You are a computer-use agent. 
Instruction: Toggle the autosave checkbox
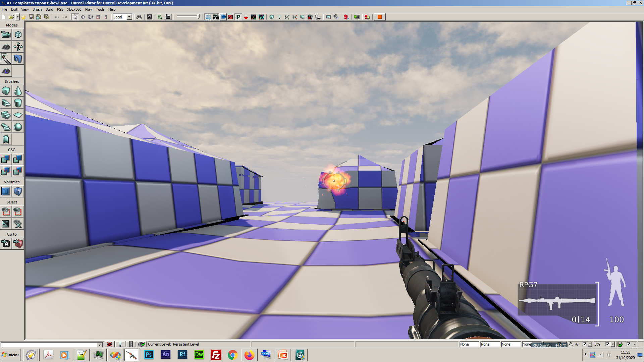629,344
